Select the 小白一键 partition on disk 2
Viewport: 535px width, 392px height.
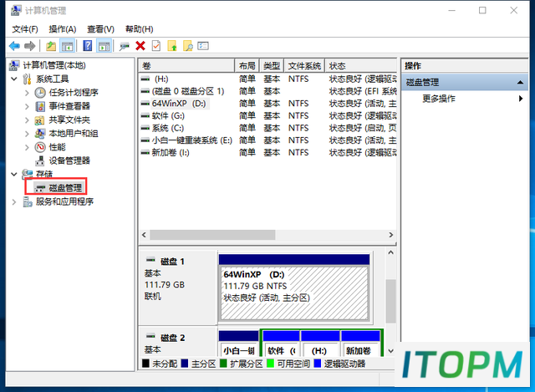(238, 344)
